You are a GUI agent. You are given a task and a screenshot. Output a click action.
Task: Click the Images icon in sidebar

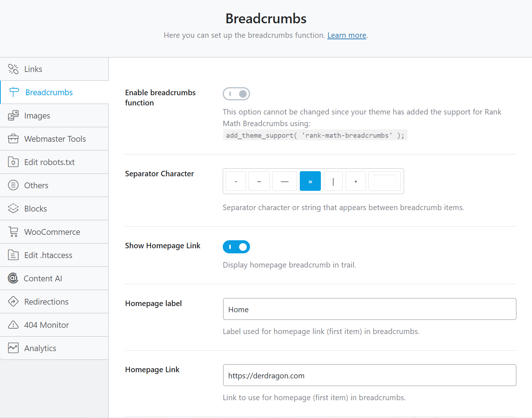click(13, 116)
